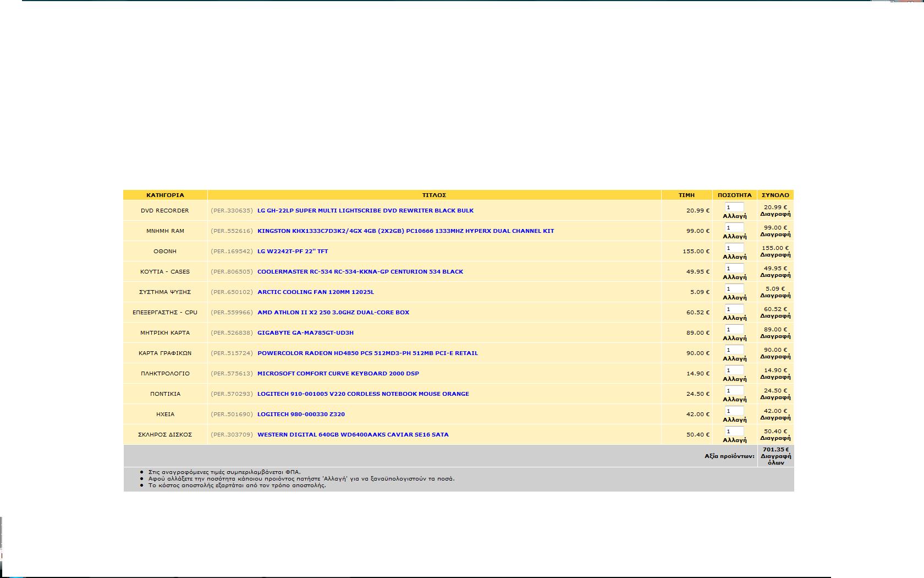This screenshot has width=924, height=578.
Task: Click quantity field for DVD recorder row
Action: point(734,208)
